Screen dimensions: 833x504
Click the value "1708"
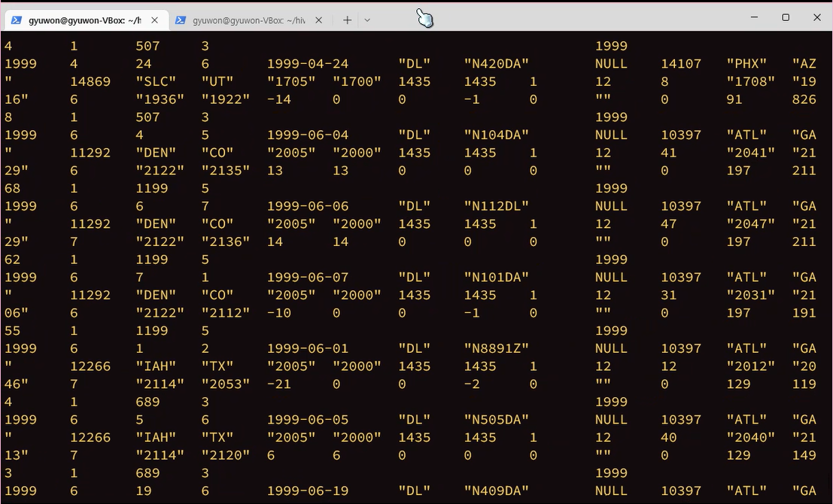coord(751,82)
